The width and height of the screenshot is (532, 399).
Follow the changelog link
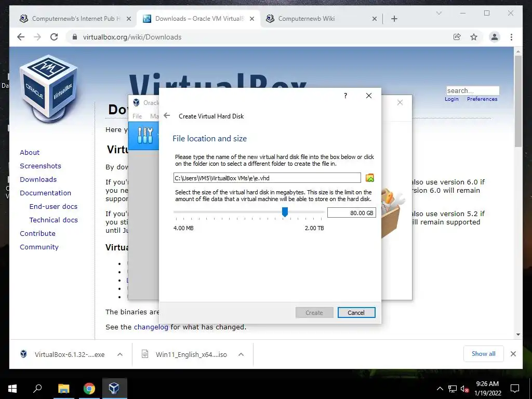pyautogui.click(x=151, y=327)
